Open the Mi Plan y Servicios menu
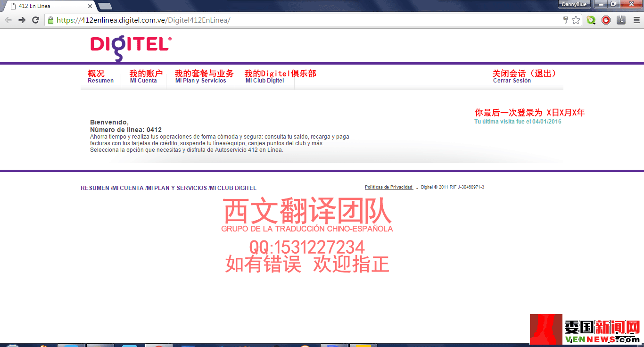The width and height of the screenshot is (644, 347). point(201,81)
